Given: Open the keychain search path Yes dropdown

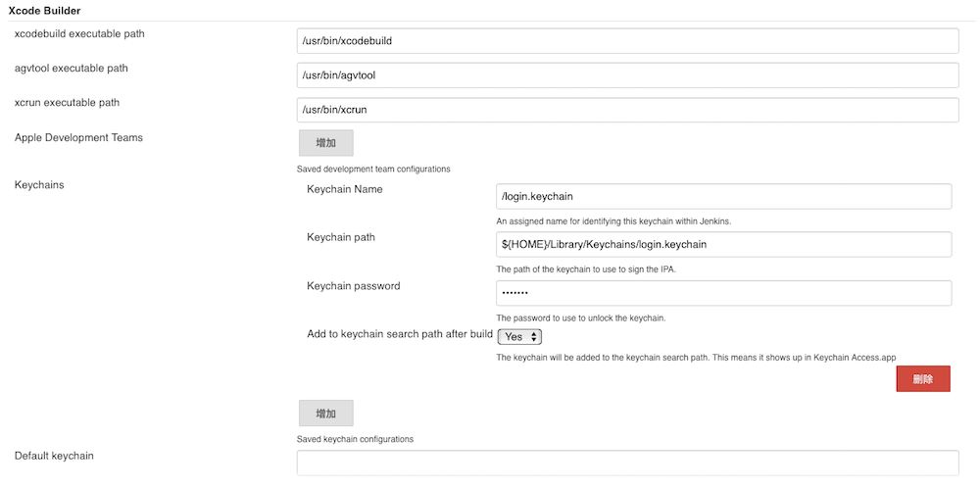Looking at the screenshot, I should (519, 336).
